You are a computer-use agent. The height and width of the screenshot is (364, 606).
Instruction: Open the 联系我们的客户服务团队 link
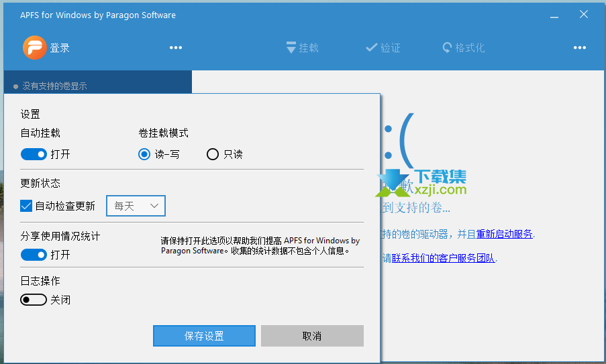pyautogui.click(x=444, y=257)
